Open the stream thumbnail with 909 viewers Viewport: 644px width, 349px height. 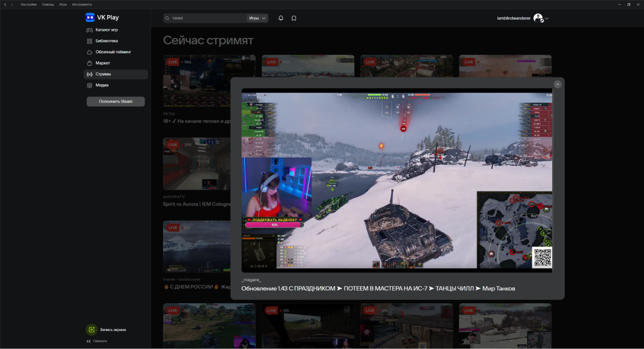(x=308, y=66)
